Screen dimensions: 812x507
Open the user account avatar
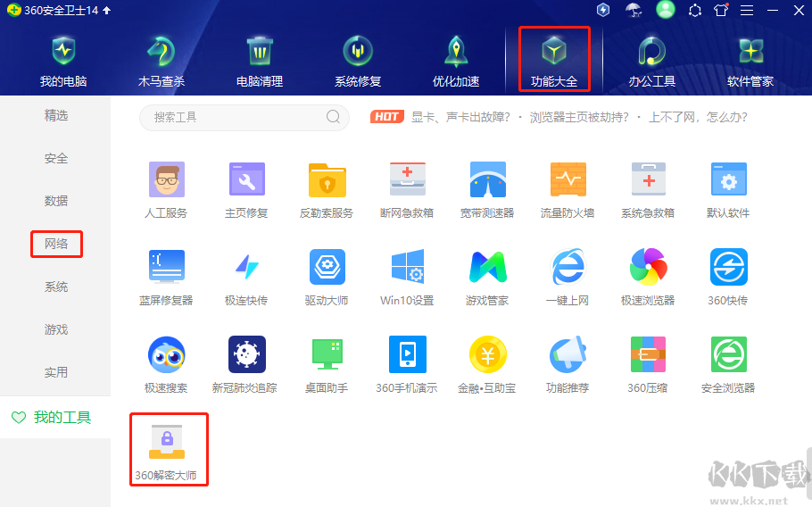666,9
